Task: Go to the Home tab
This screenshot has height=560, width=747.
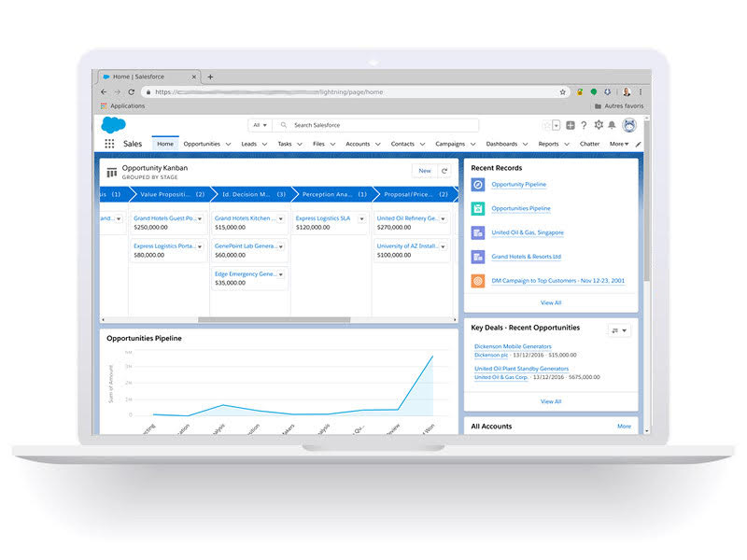Action: [x=165, y=144]
